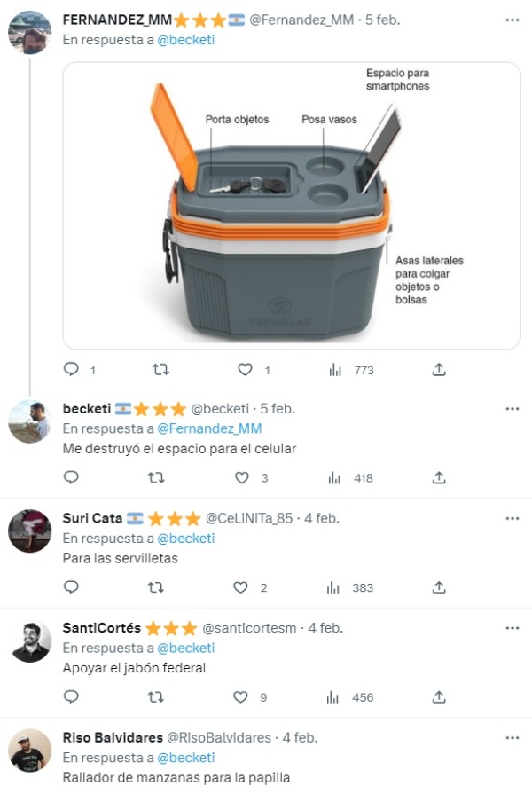Retweet SantiCortés's 'jabón federal' tweet
The image size is (532, 794).
157,697
